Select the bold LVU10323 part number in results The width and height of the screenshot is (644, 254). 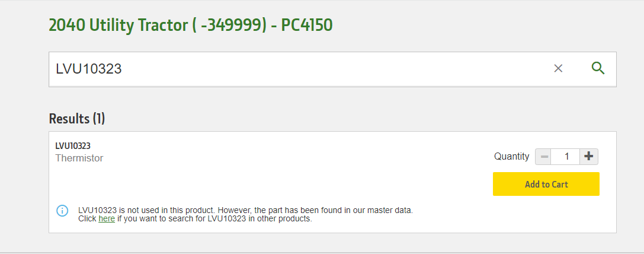73,146
